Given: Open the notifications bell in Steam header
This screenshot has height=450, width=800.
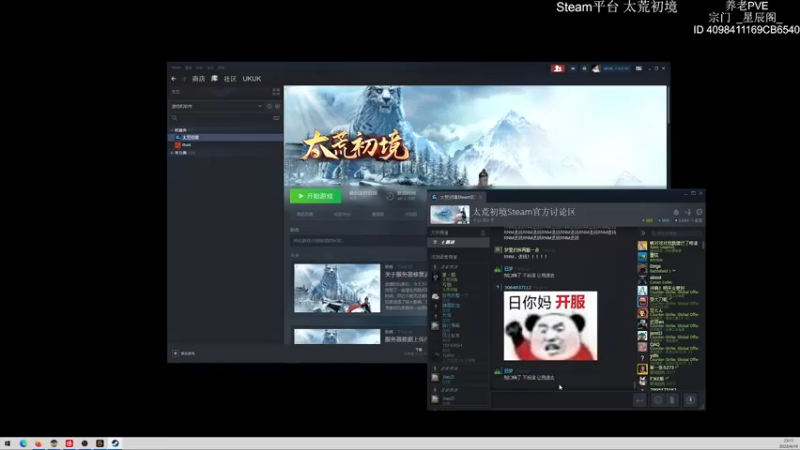Looking at the screenshot, I should [584, 68].
